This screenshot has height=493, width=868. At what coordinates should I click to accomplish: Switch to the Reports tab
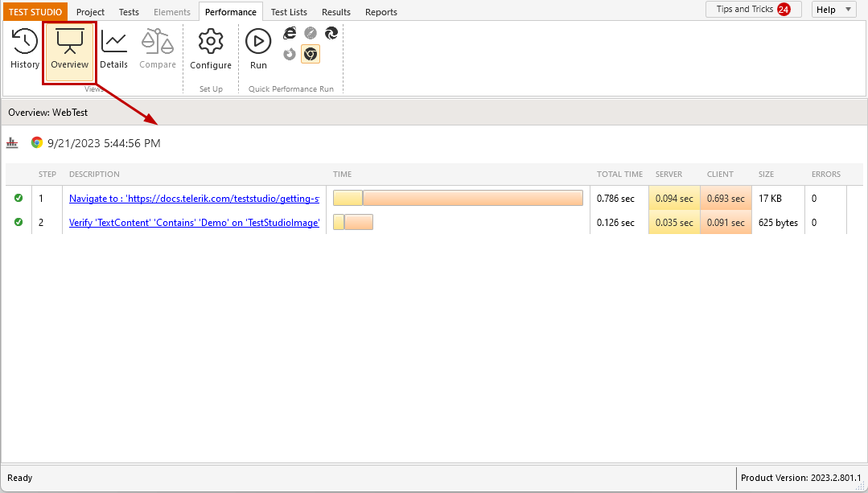tap(381, 11)
